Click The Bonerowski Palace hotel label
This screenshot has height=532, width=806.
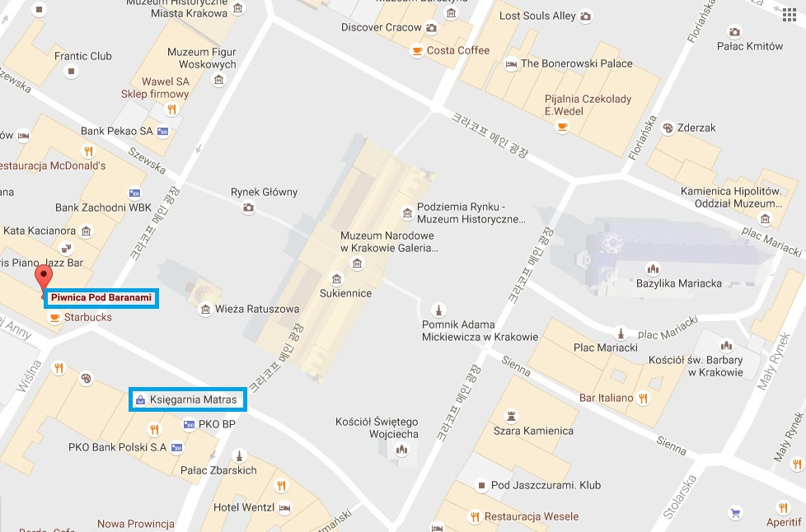pyautogui.click(x=576, y=63)
